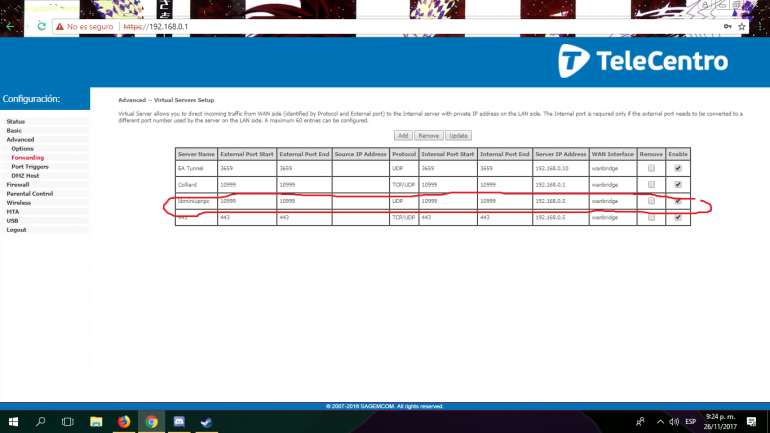Click the address bar URL 192.168.0.1
Image resolution: width=770 pixels, height=433 pixels.
pos(156,27)
